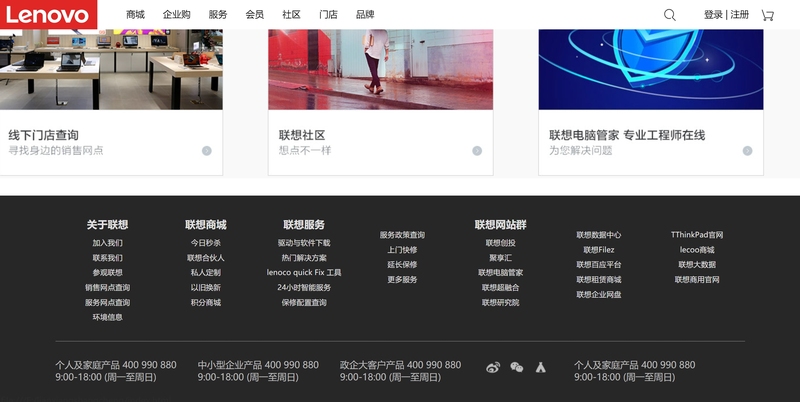Viewport: 800px width, 402px height.
Task: Open 联想租赁商城 footer link
Action: coord(599,279)
